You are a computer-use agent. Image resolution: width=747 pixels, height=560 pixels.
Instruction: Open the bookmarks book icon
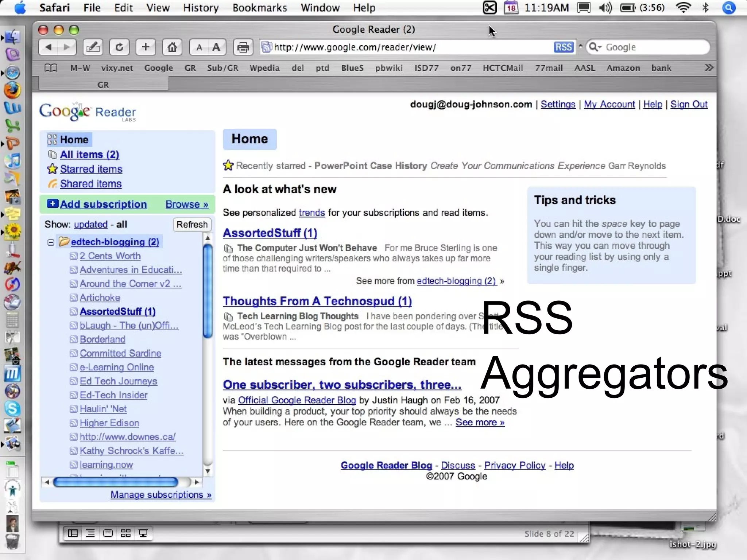point(51,68)
